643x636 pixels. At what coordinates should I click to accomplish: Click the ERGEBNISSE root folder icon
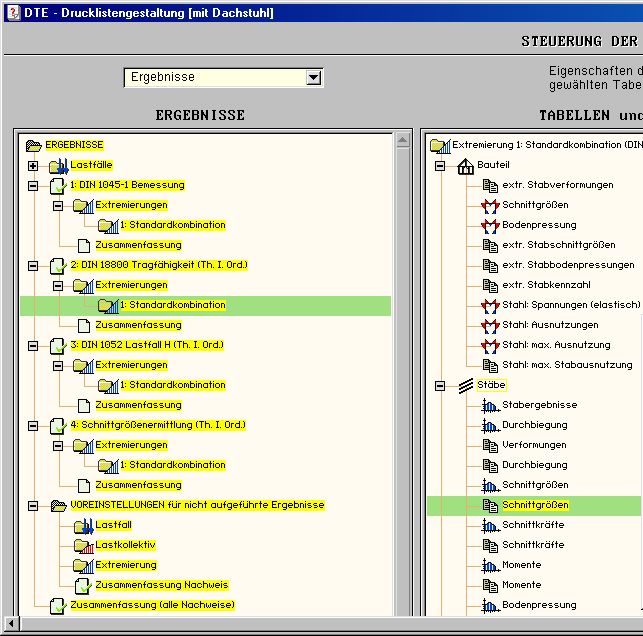33,145
